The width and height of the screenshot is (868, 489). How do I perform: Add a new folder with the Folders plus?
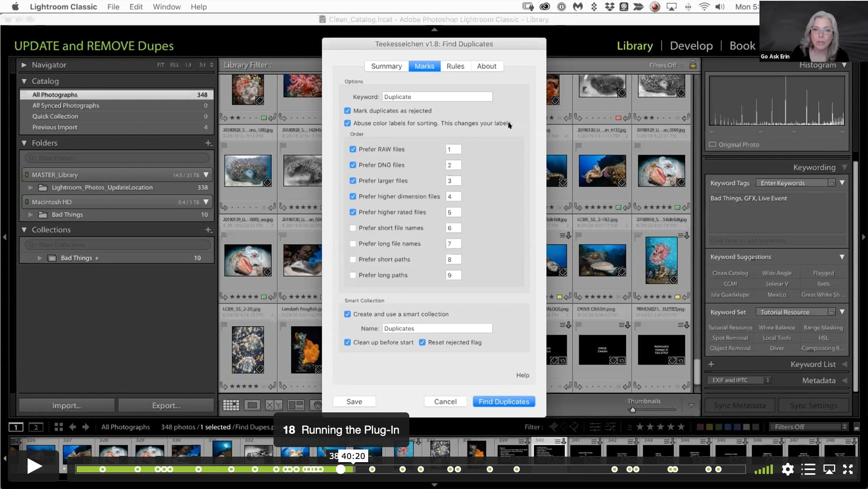click(x=208, y=143)
